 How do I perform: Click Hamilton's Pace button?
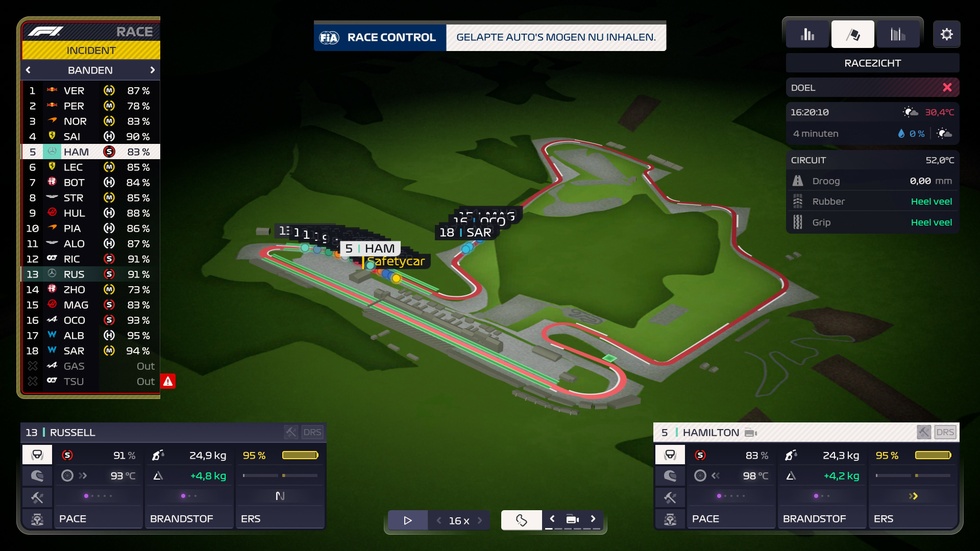click(731, 519)
